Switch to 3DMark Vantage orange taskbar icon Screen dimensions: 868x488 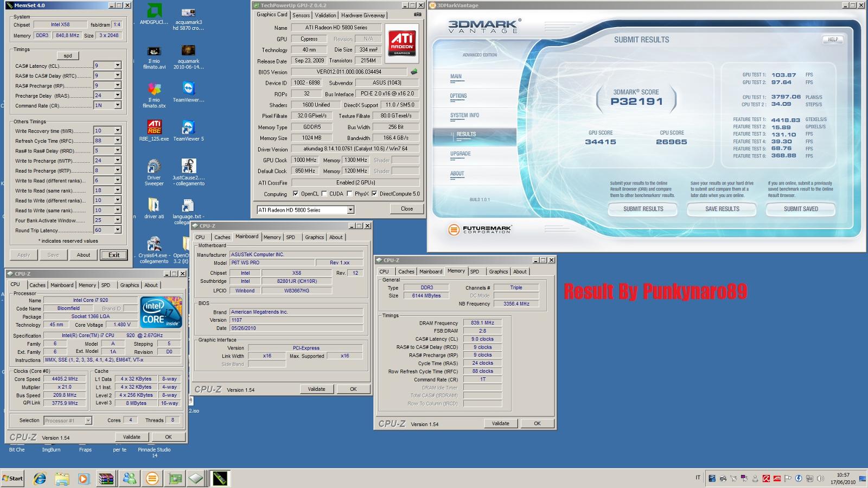pyautogui.click(x=152, y=478)
